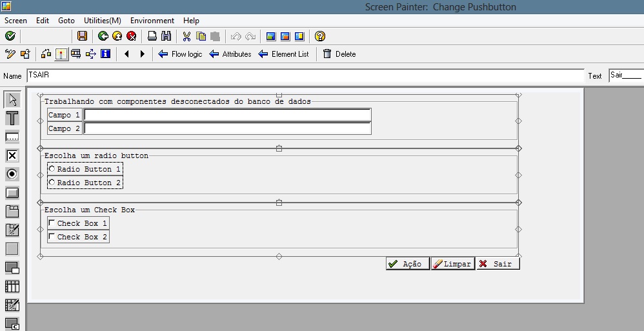Select the Text field tool in palette

pyautogui.click(x=12, y=118)
